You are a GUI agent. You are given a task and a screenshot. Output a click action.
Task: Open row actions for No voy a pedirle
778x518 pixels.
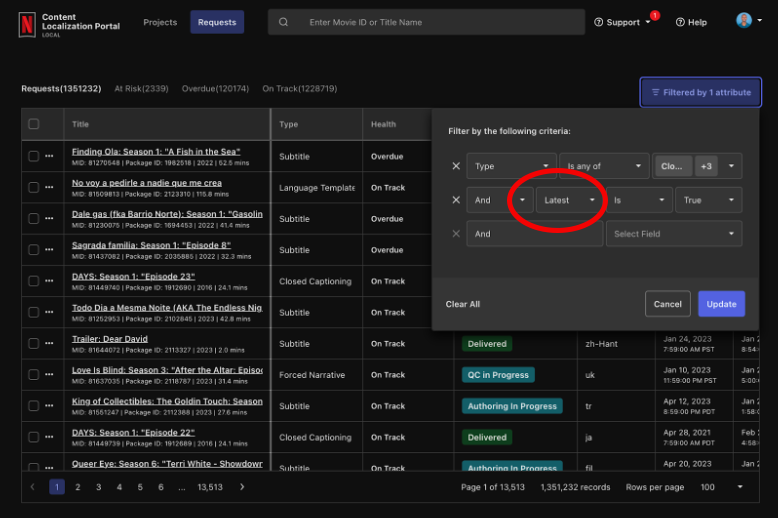pyautogui.click(x=49, y=188)
